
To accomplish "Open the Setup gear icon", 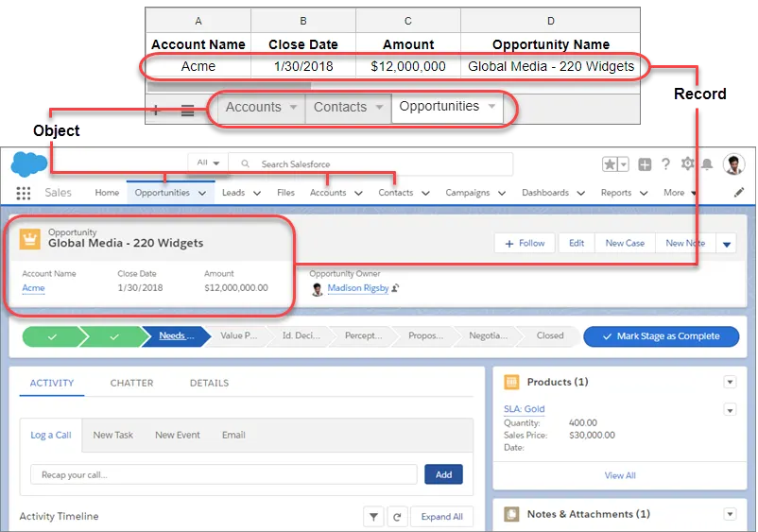I will point(687,164).
